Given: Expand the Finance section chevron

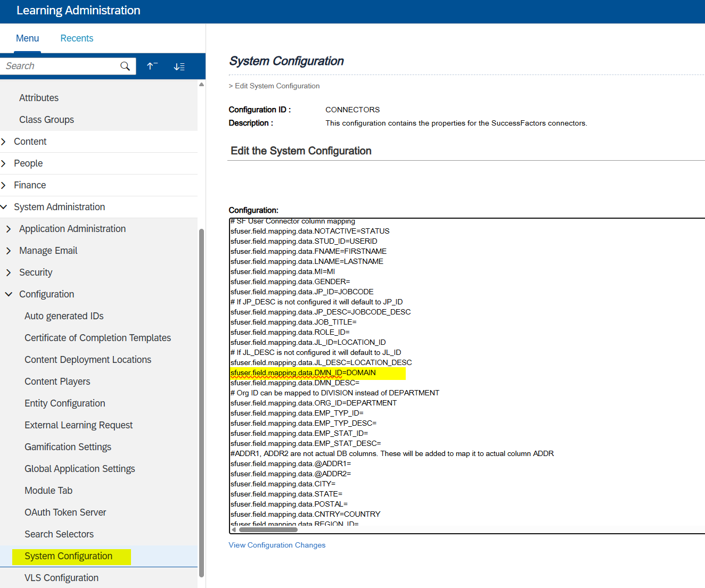Looking at the screenshot, I should (x=4, y=185).
